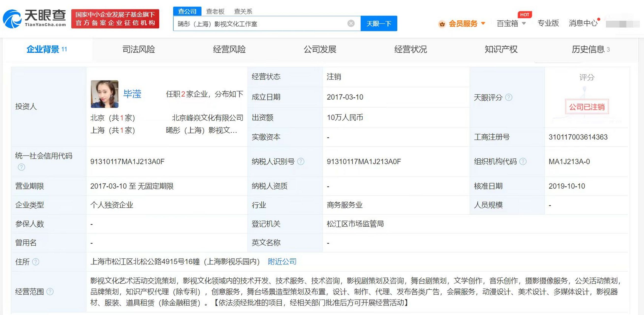Click help icon beside 组织机构代码
Viewport: 644px width, 315px height.
523,161
